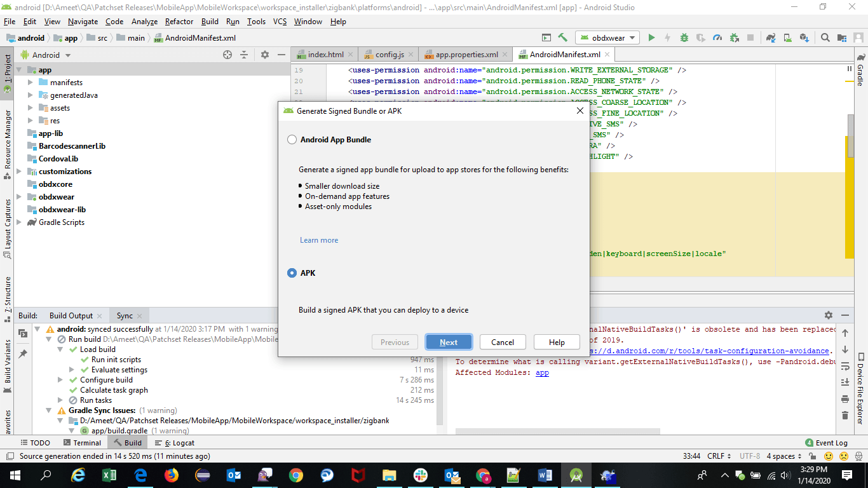Hide the Project panel with minimize icon

click(x=281, y=55)
